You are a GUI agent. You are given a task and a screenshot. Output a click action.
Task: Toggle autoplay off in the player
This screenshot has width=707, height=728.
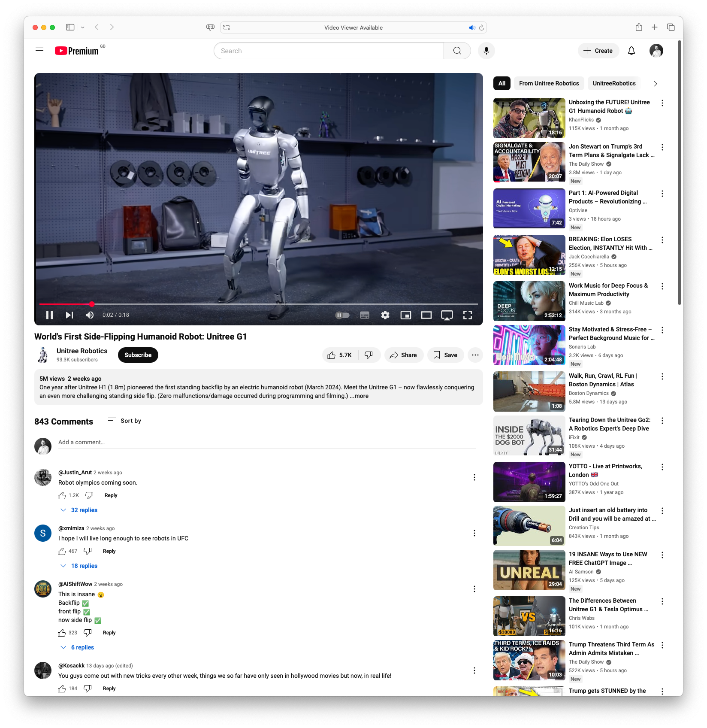click(342, 315)
